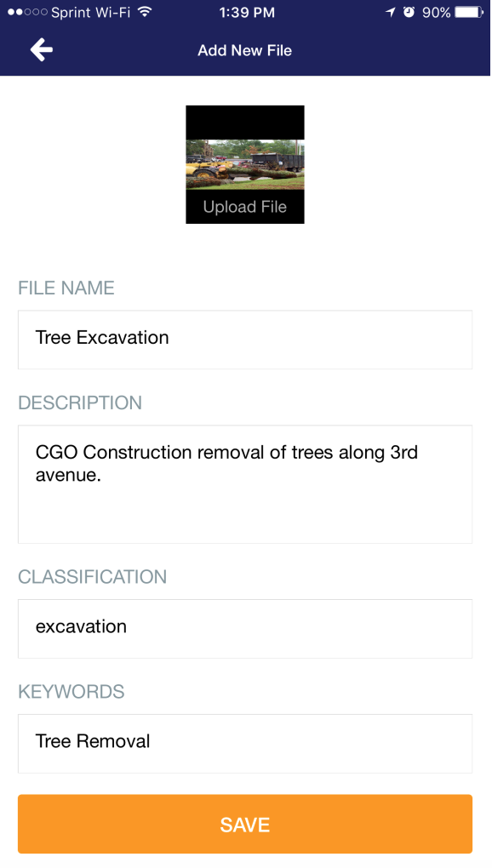Tap the Keywords field containing Tree Removal
The width and height of the screenshot is (492, 868).
(x=244, y=744)
